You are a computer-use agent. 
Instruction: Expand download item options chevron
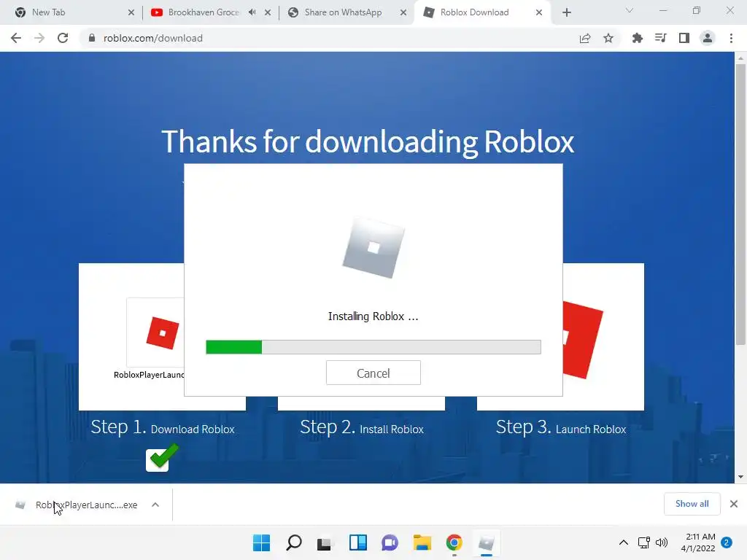coord(155,505)
